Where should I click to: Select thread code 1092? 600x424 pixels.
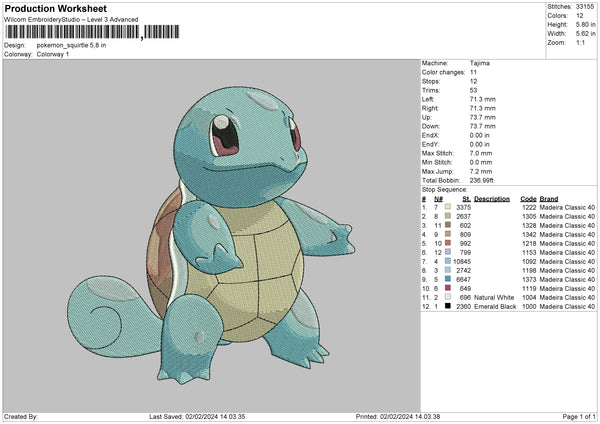pyautogui.click(x=529, y=262)
